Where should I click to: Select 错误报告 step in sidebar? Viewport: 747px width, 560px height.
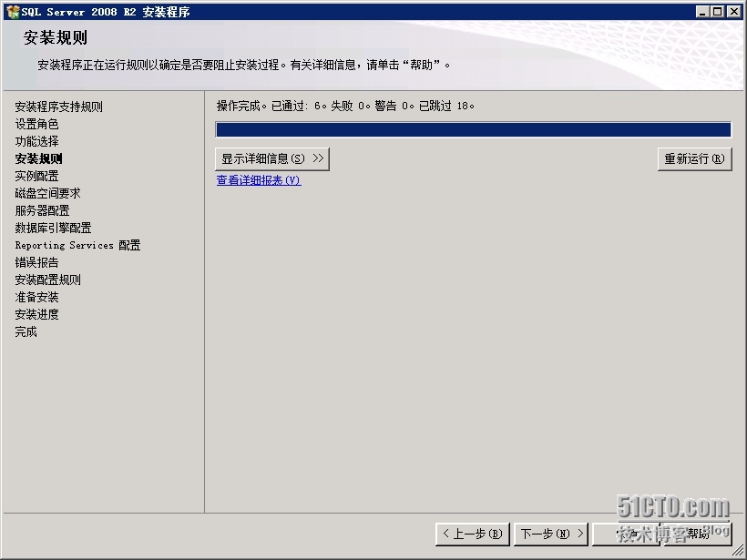(36, 262)
